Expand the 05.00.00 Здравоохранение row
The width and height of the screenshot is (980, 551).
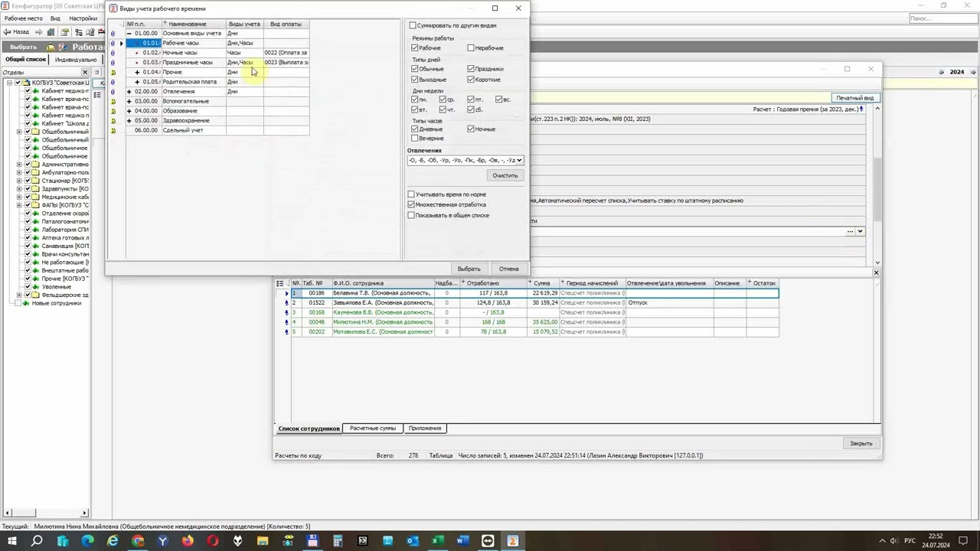pyautogui.click(x=129, y=121)
